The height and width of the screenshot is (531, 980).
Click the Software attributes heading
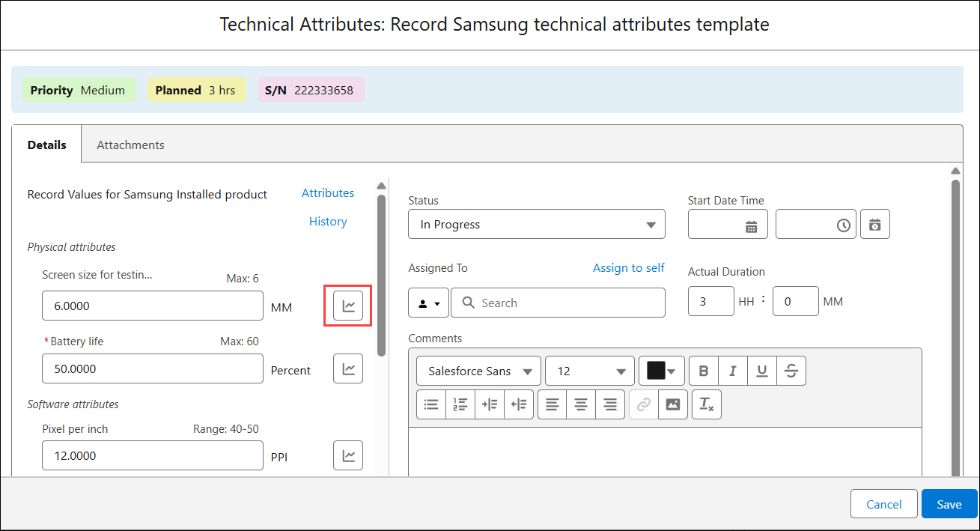[73, 404]
